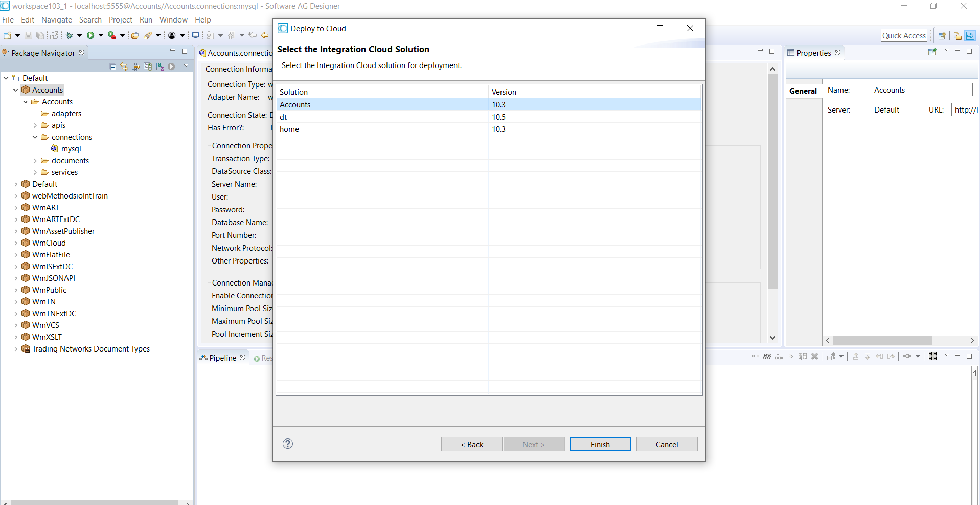Select the General tab in Properties
The width and height of the screenshot is (980, 505).
coord(803,91)
